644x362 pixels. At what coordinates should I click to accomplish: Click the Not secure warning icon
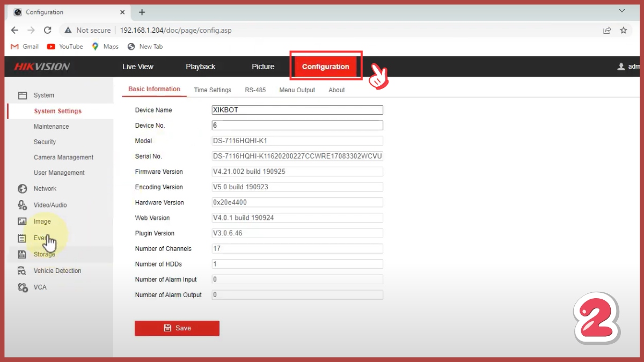[x=68, y=31]
